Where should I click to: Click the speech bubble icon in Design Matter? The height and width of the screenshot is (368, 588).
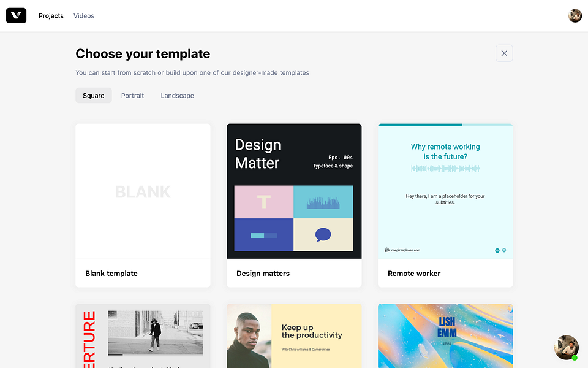pyautogui.click(x=323, y=235)
